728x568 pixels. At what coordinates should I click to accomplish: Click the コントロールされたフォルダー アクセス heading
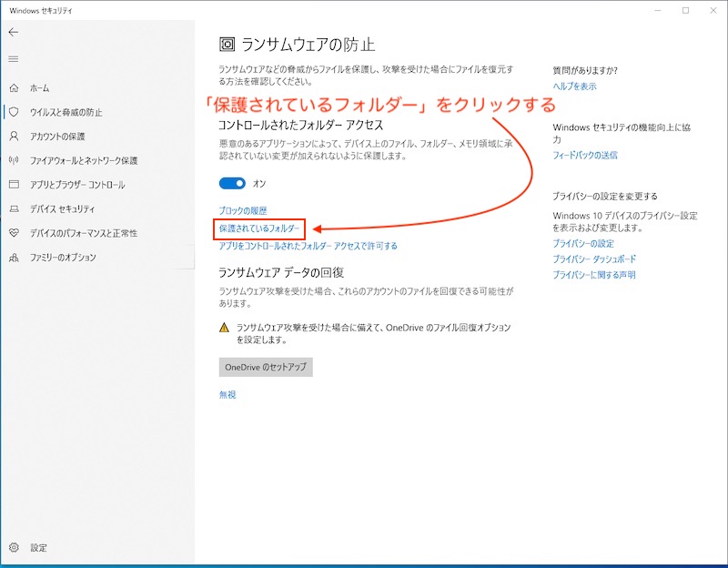(x=301, y=125)
